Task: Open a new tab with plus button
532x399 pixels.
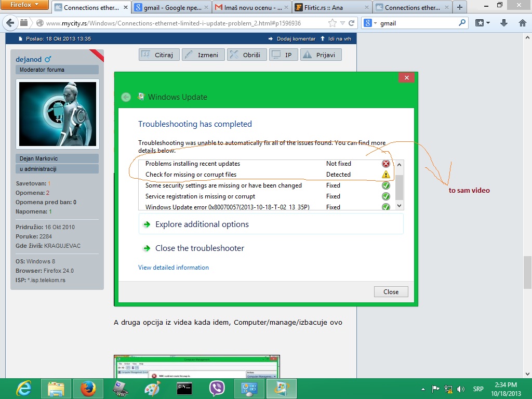Action: [x=460, y=7]
